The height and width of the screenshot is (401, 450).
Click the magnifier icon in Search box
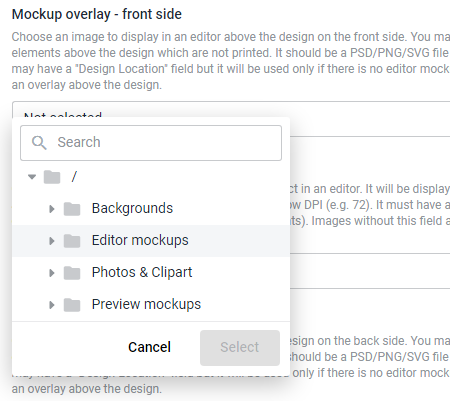(39, 143)
